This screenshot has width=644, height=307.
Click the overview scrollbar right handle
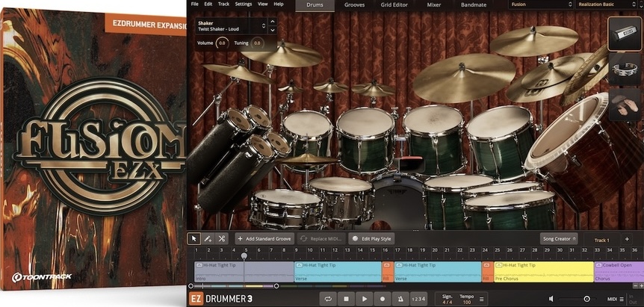pos(276,286)
